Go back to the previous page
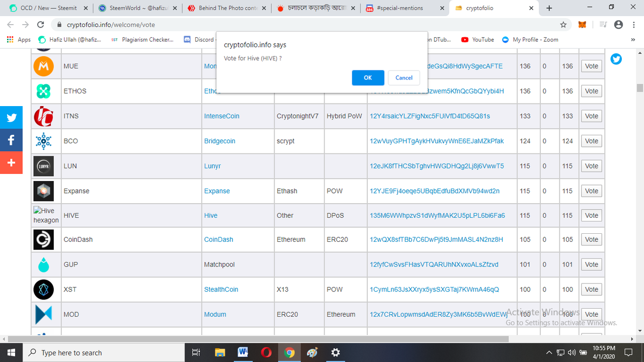644x362 pixels. pos(11,25)
